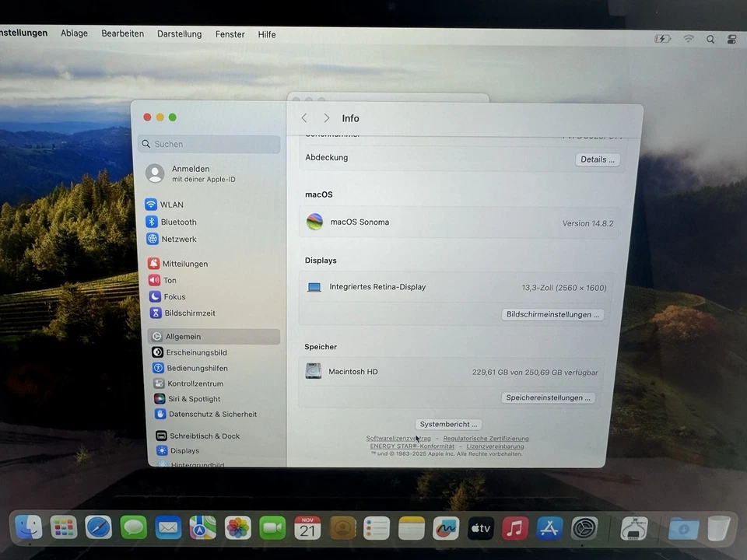The height and width of the screenshot is (560, 747).
Task: Open the Lizenzvereinbarung link
Action: (495, 446)
